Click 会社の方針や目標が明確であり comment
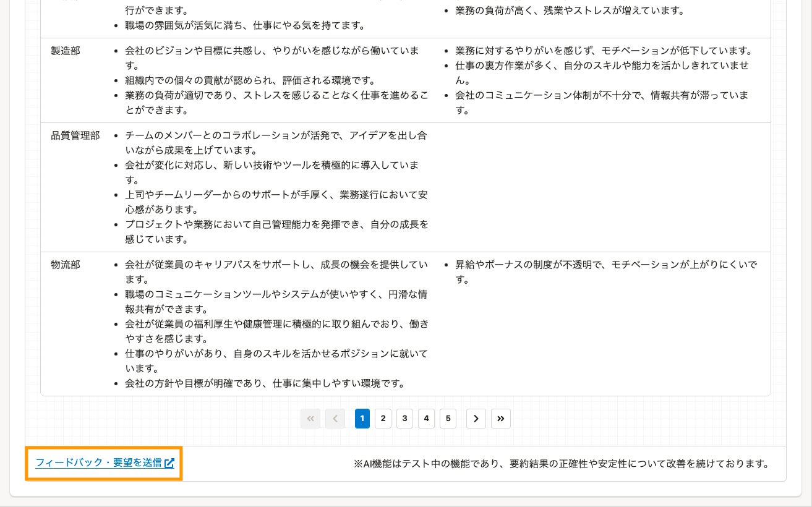The width and height of the screenshot is (812, 507). pyautogui.click(x=265, y=383)
